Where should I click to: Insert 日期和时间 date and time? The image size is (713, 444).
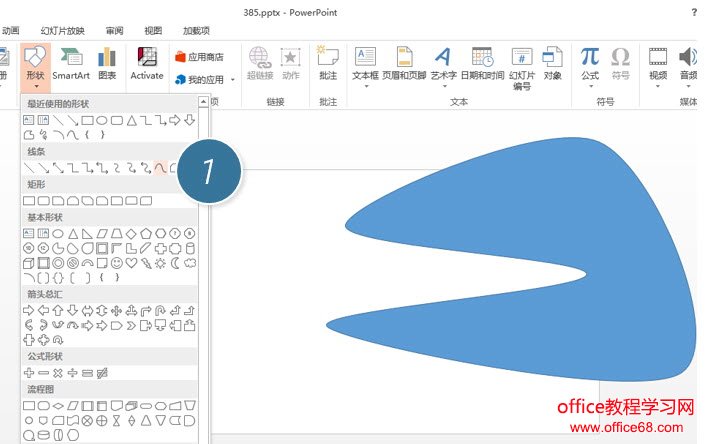pyautogui.click(x=482, y=64)
